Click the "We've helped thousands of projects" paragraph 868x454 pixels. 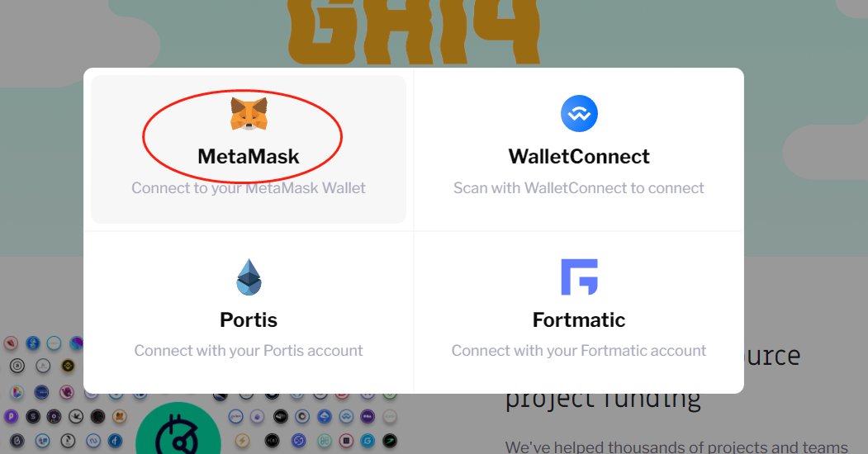(x=677, y=447)
